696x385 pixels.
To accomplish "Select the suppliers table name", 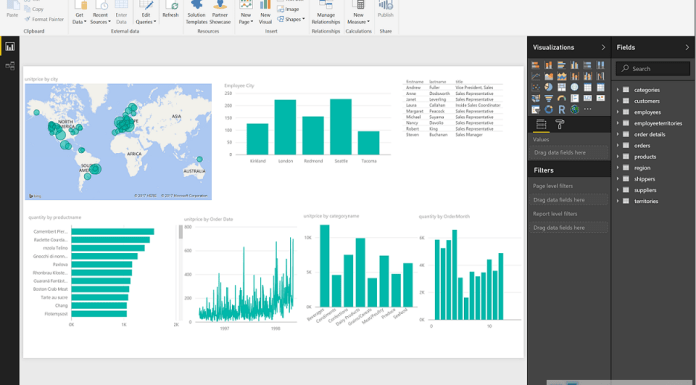I will click(x=645, y=190).
